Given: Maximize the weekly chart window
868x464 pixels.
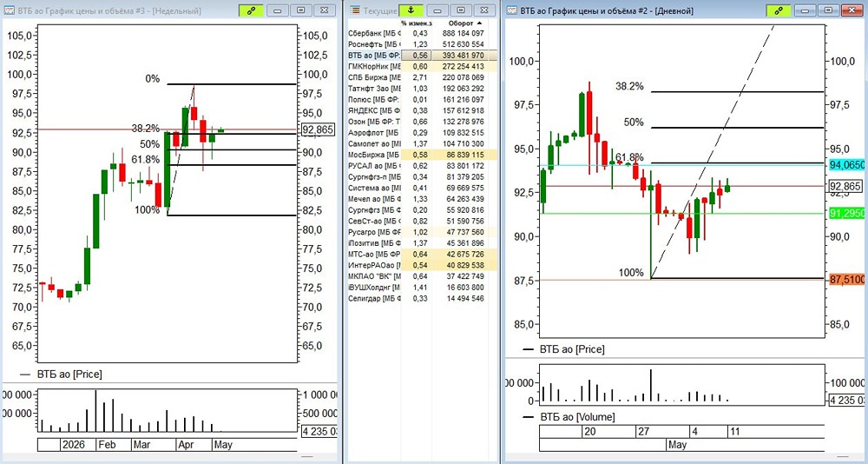Looking at the screenshot, I should click(x=300, y=10).
